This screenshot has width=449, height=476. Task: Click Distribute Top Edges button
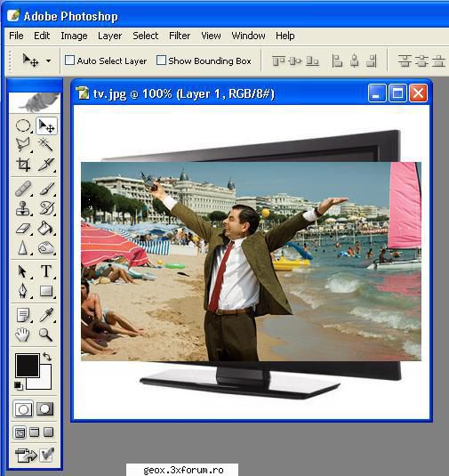405,61
